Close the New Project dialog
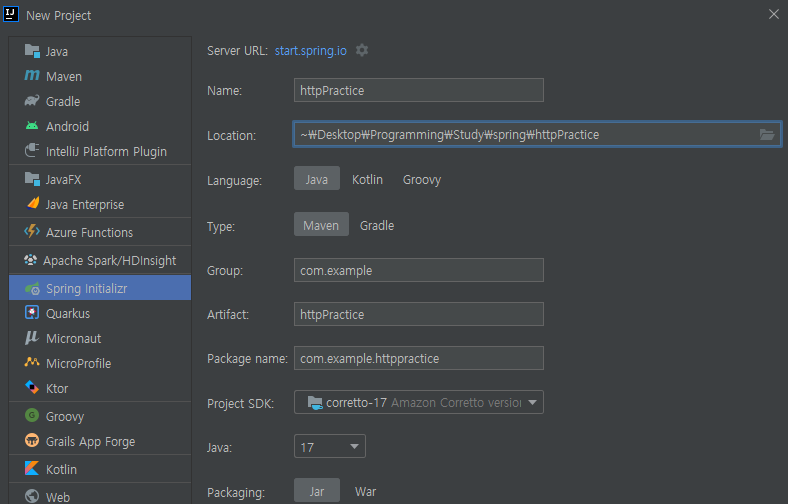Viewport: 788px width, 504px height. pos(774,14)
